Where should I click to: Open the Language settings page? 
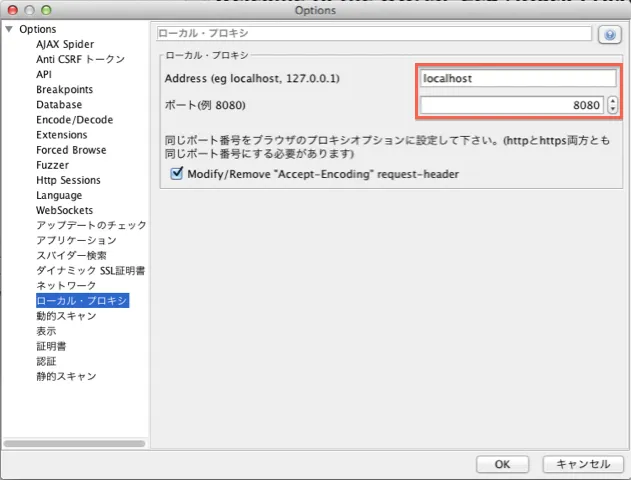pos(59,195)
